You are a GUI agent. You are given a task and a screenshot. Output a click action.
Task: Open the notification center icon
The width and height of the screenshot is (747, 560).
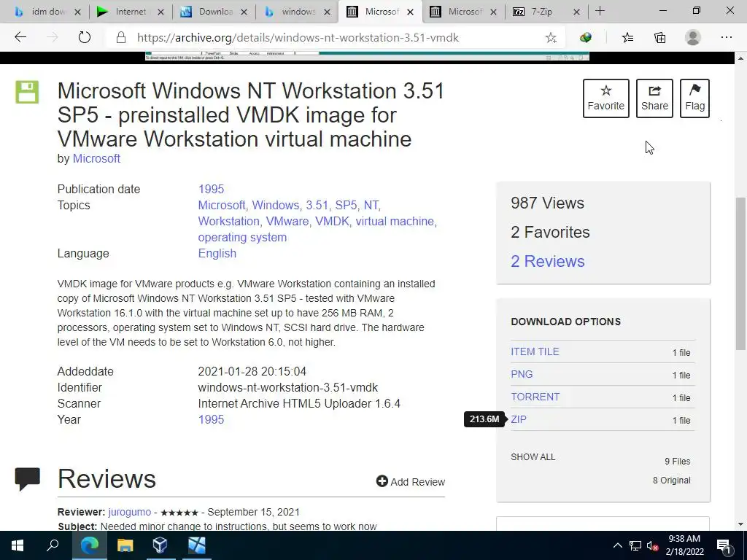pos(724,545)
